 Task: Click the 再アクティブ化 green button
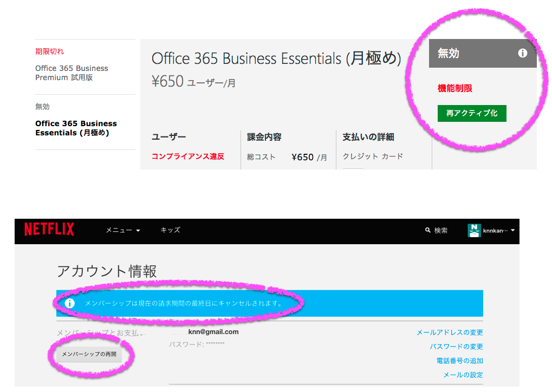(472, 113)
